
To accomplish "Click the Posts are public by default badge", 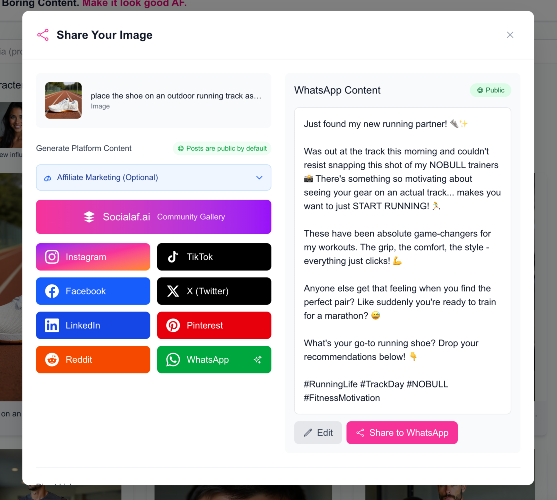I will click(222, 148).
